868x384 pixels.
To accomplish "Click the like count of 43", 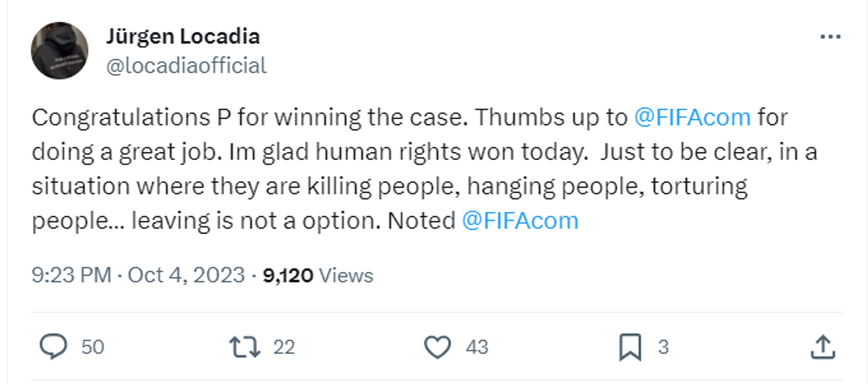I will [477, 347].
